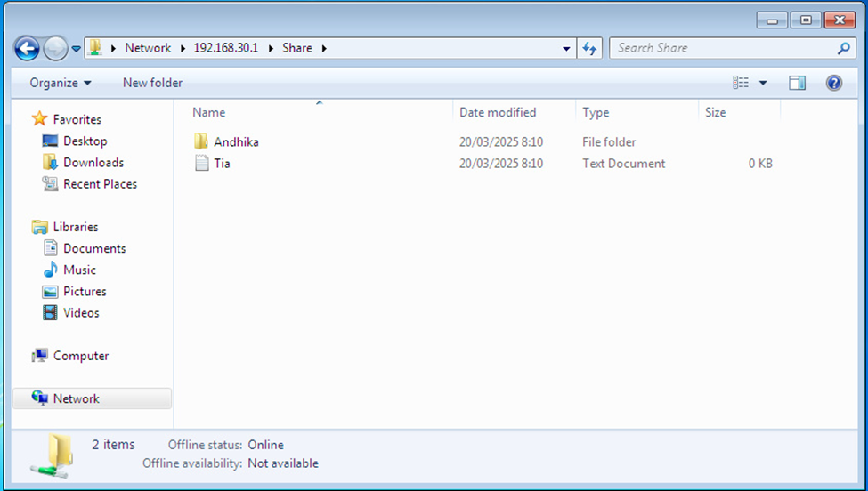Go back with the blue Back arrow

pyautogui.click(x=27, y=49)
